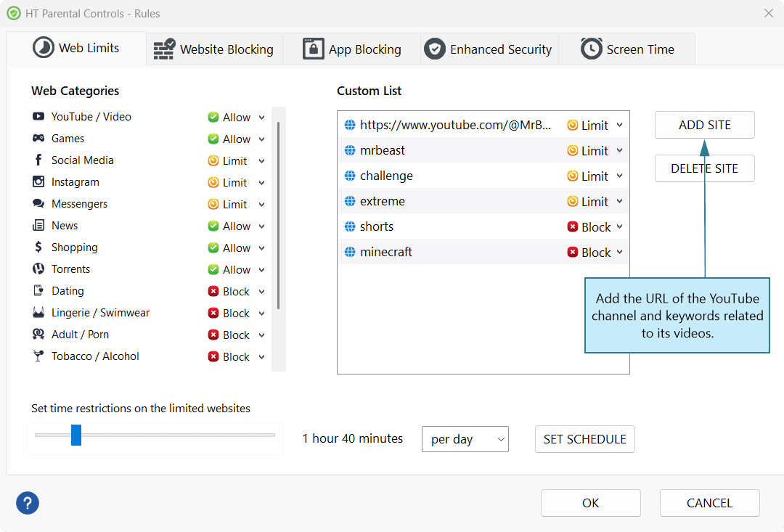This screenshot has height=532, width=784.
Task: Click the YouTube / Video category icon
Action: click(38, 117)
